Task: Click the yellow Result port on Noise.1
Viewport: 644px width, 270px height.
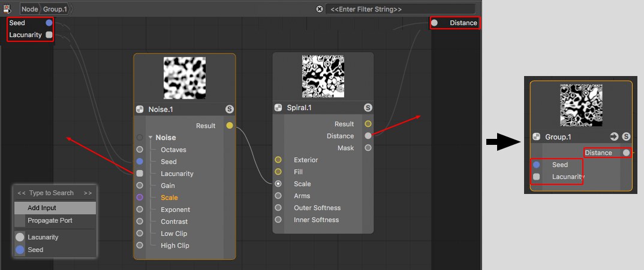Action: tap(230, 126)
